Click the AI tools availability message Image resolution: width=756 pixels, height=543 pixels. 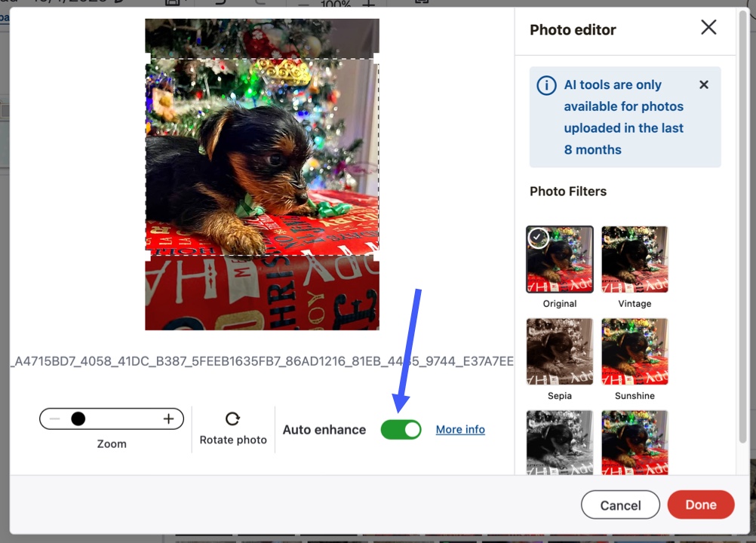[x=623, y=117]
